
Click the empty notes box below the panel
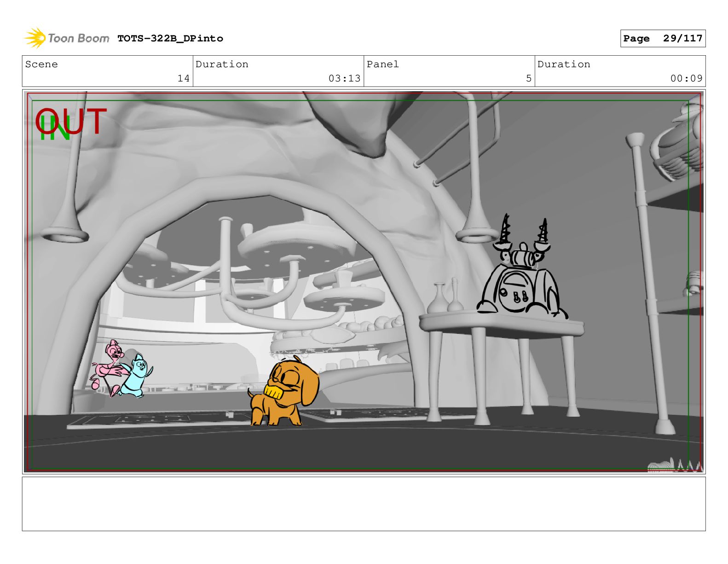364,504
